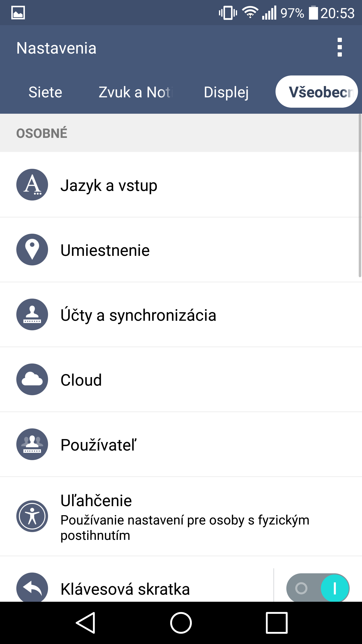The image size is (362, 644).
Task: Click the settings list scrollbar
Action: point(360,196)
